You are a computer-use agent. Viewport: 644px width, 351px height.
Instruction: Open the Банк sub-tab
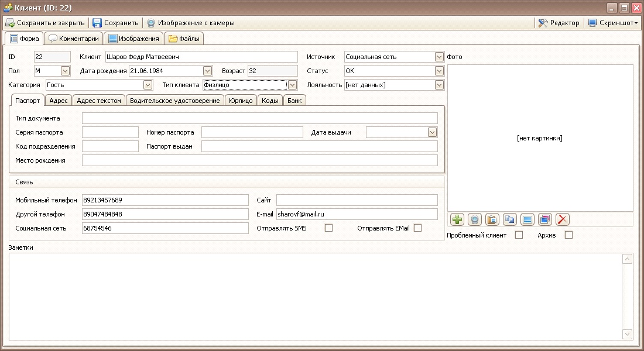[294, 101]
